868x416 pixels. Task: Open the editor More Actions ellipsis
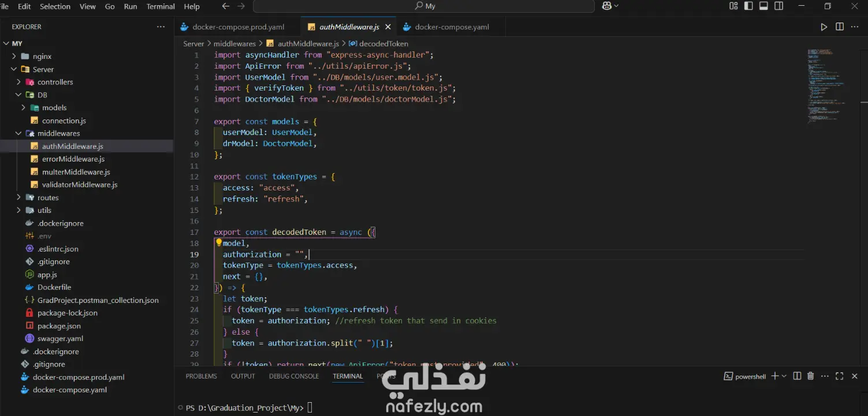pos(855,27)
